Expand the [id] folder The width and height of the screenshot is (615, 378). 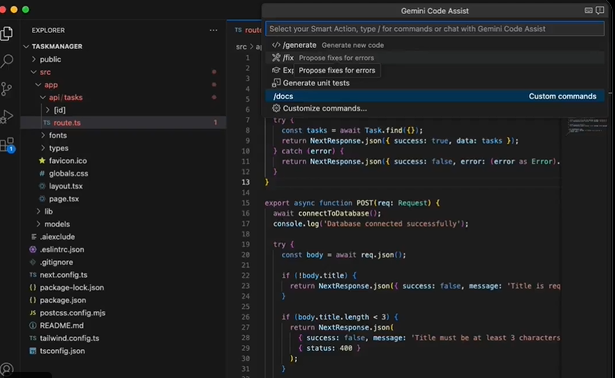[x=59, y=110]
